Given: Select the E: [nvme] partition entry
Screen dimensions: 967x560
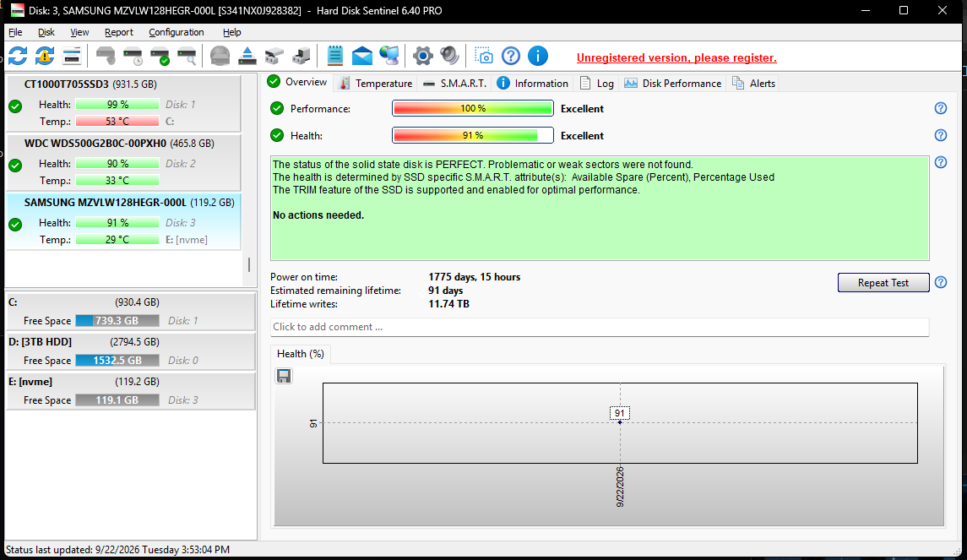Looking at the screenshot, I should coord(130,391).
